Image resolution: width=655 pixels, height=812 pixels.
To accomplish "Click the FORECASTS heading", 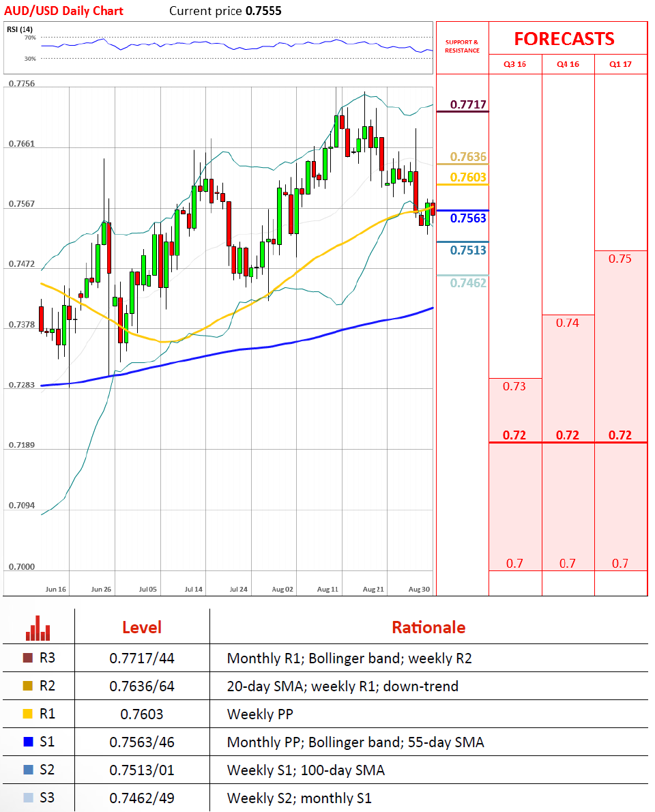I will click(564, 39).
